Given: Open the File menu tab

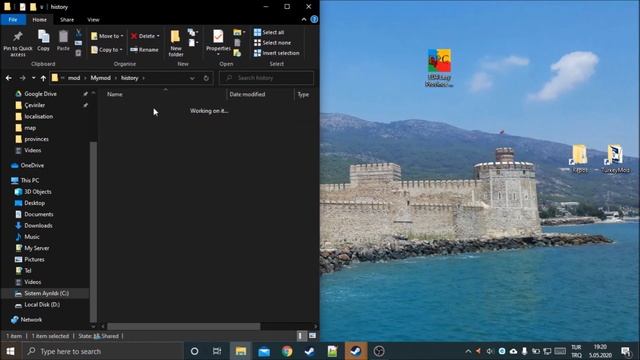Looking at the screenshot, I should (13, 20).
